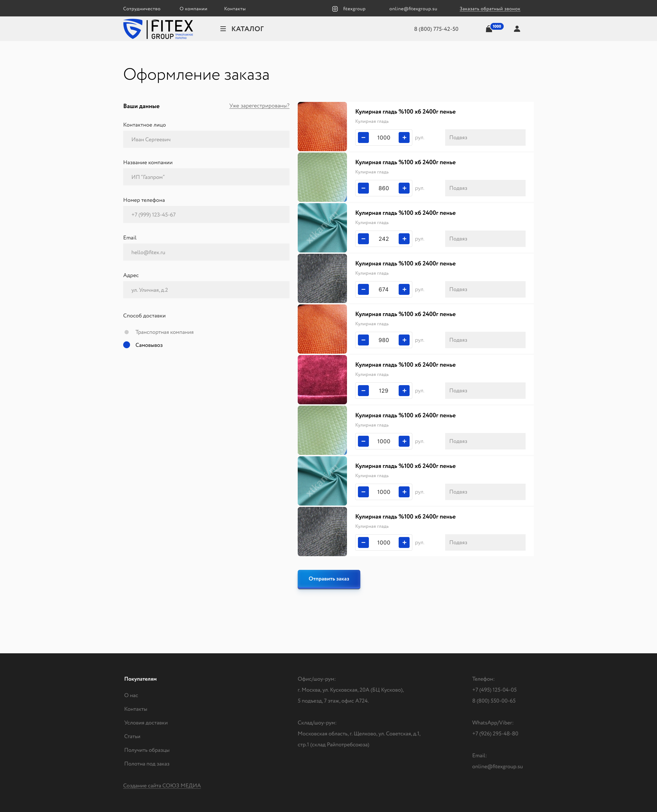The height and width of the screenshot is (812, 657).
Task: Click the user account profile icon
Action: tap(517, 29)
